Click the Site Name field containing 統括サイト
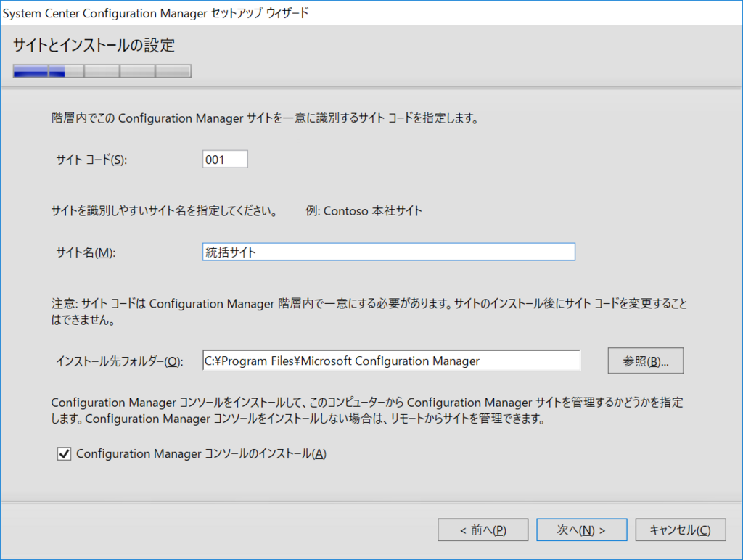 (x=389, y=252)
